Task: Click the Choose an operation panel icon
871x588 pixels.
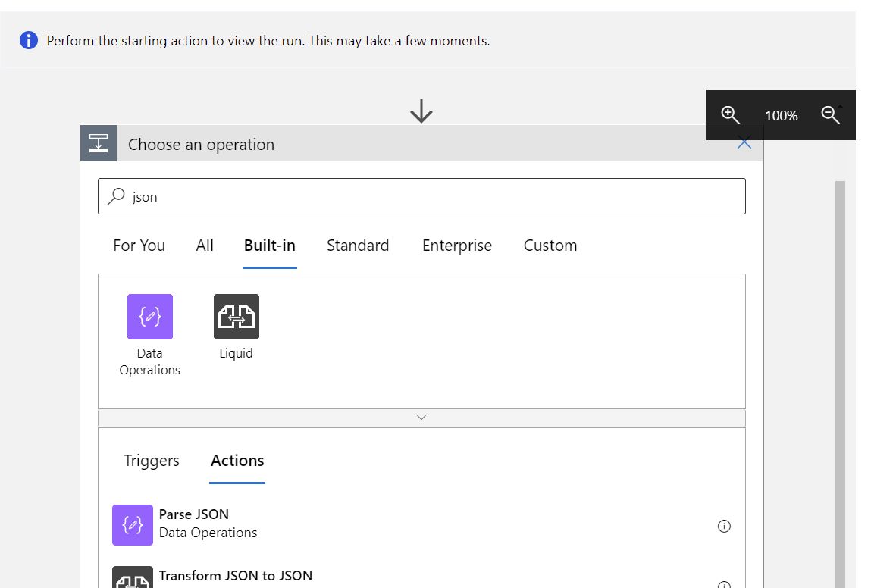Action: click(98, 143)
